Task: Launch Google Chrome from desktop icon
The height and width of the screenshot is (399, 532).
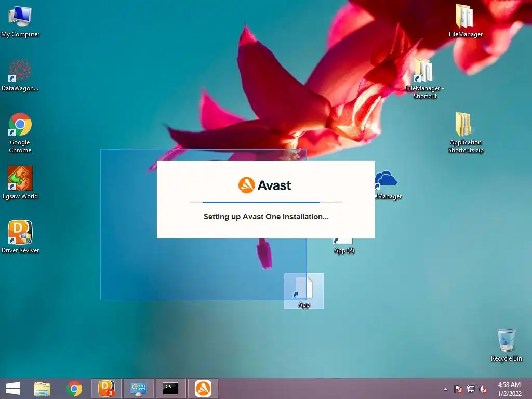Action: click(x=20, y=133)
